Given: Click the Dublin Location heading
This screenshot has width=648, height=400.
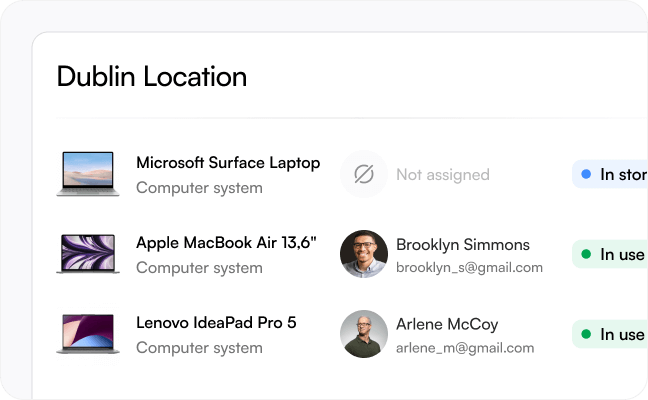Looking at the screenshot, I should 152,76.
